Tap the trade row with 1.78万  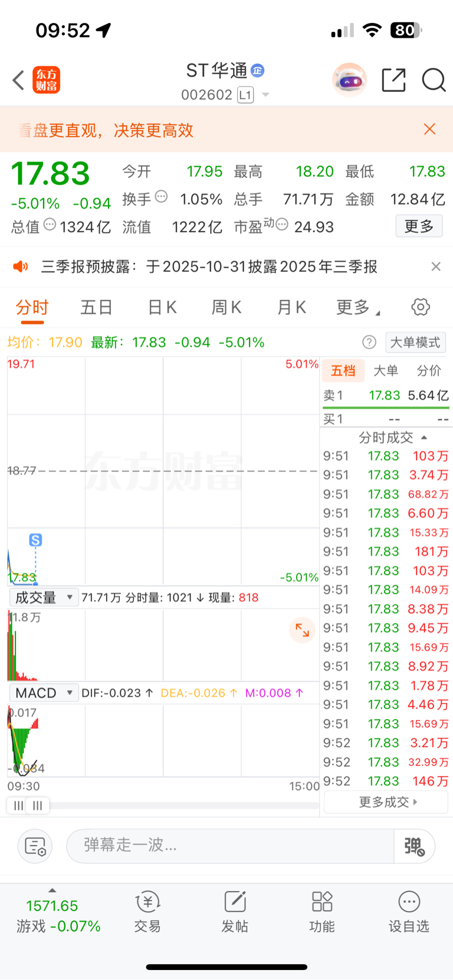386,685
